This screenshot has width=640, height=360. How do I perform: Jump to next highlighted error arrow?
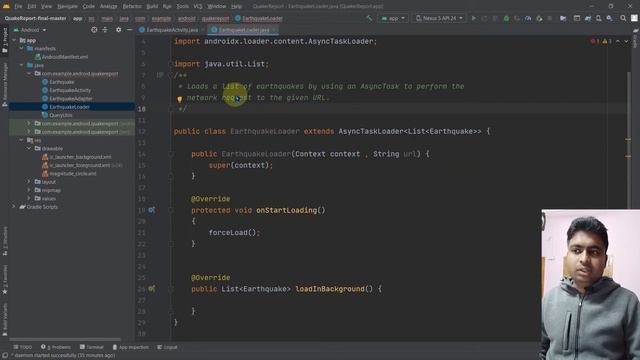pos(626,41)
